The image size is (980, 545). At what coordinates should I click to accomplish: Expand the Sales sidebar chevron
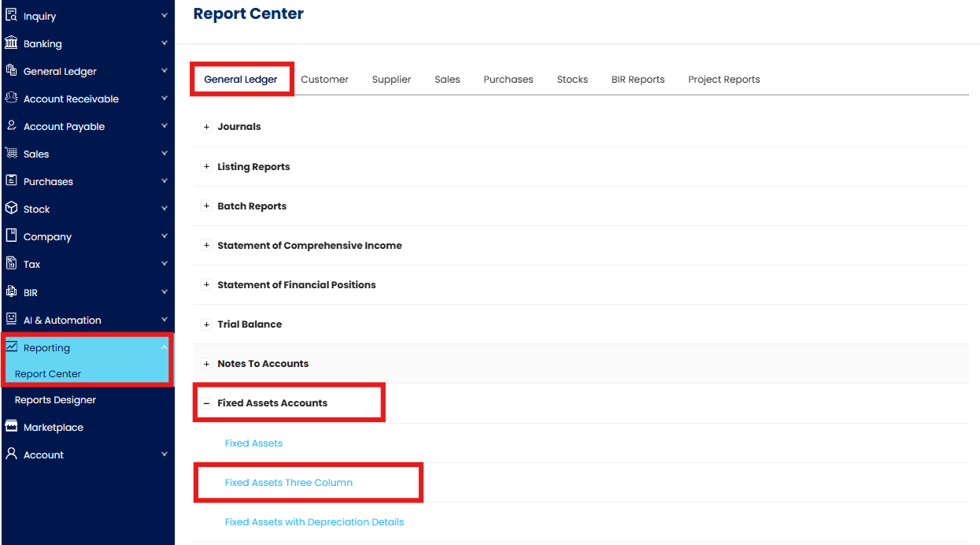[x=164, y=153]
